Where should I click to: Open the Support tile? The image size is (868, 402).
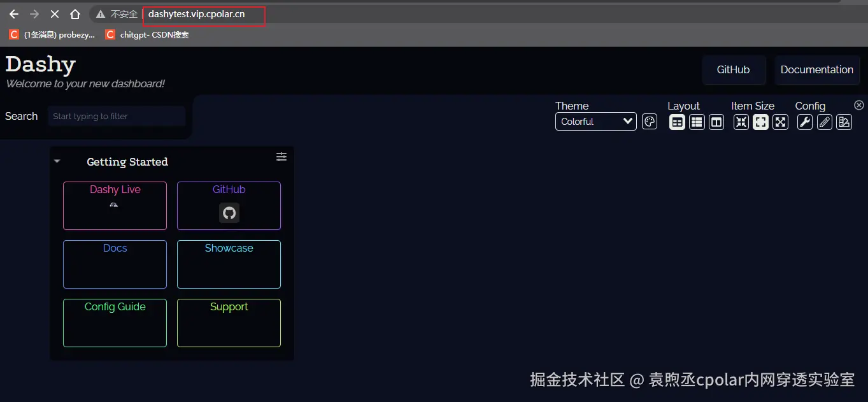point(229,323)
